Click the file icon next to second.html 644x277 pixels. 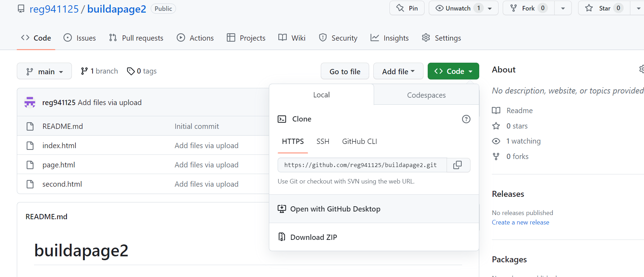[30, 184]
